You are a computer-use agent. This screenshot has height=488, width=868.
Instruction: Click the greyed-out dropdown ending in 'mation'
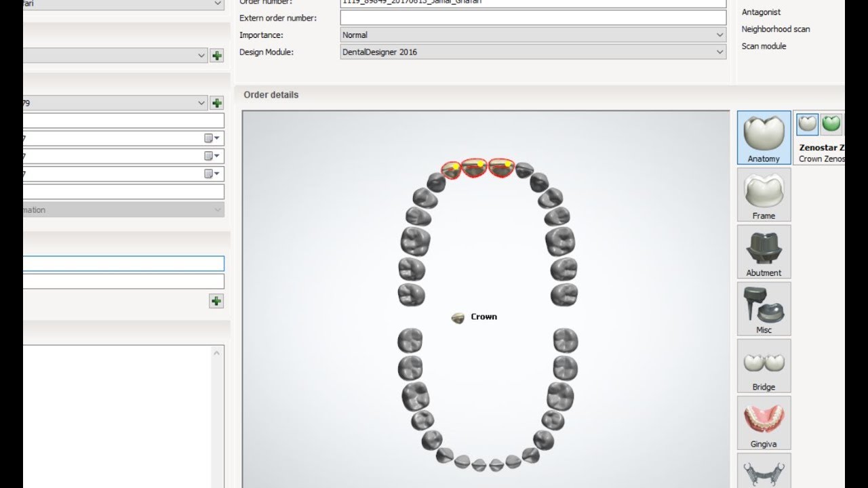pos(123,210)
